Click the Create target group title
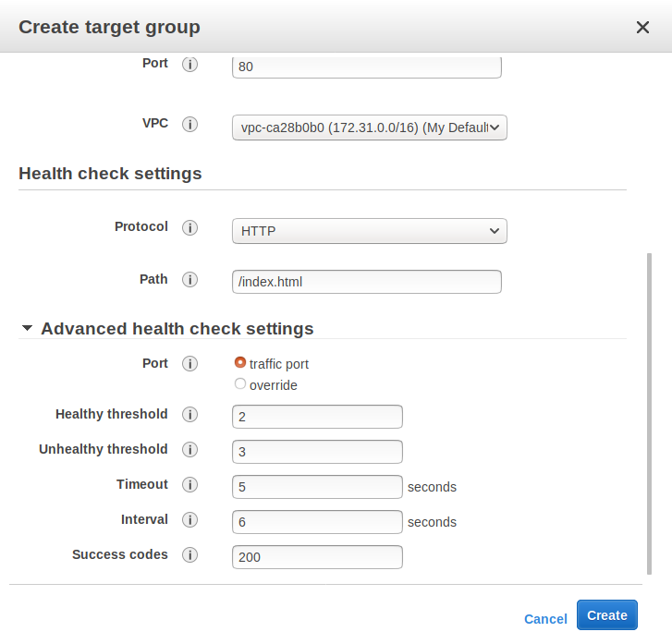 (109, 28)
